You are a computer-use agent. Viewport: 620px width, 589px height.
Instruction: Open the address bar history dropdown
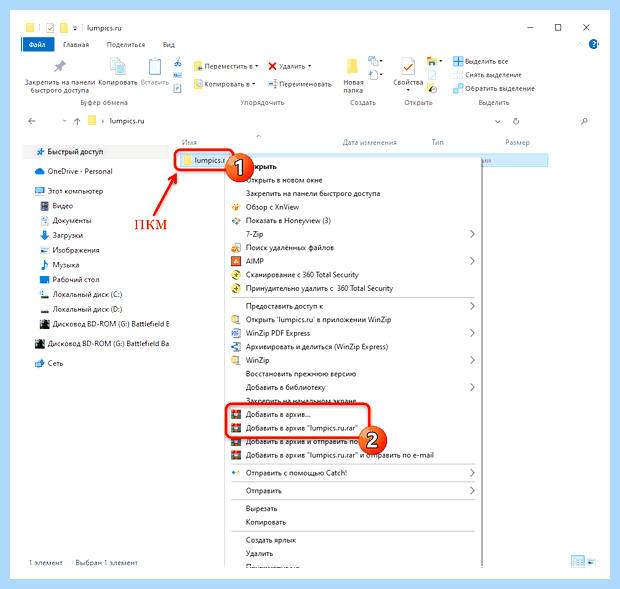(498, 121)
